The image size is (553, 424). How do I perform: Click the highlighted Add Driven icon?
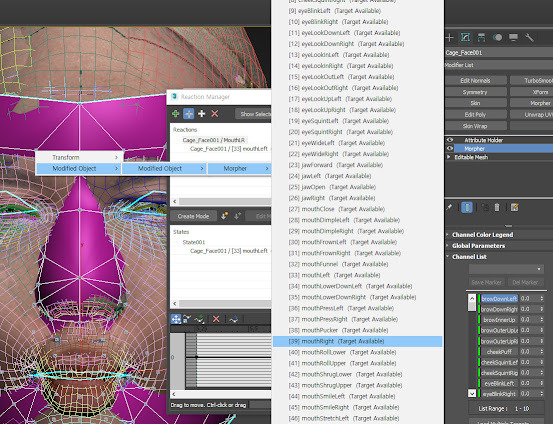[x=189, y=114]
